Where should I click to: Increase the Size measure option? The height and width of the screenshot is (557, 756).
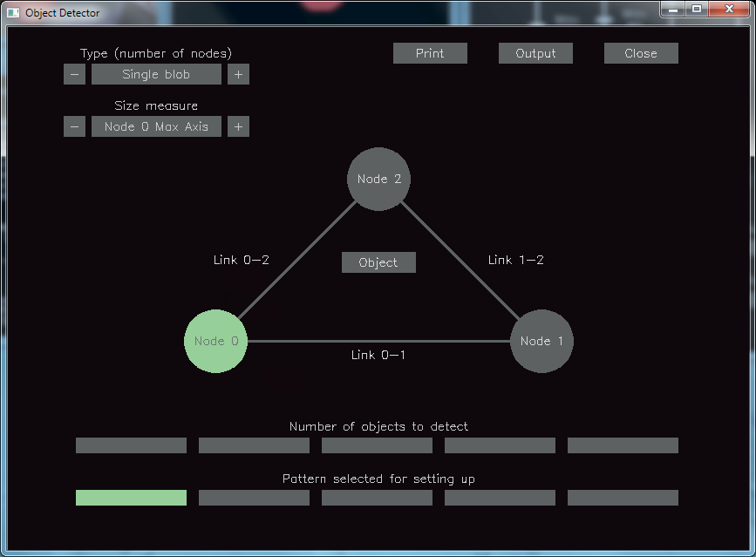pyautogui.click(x=238, y=126)
